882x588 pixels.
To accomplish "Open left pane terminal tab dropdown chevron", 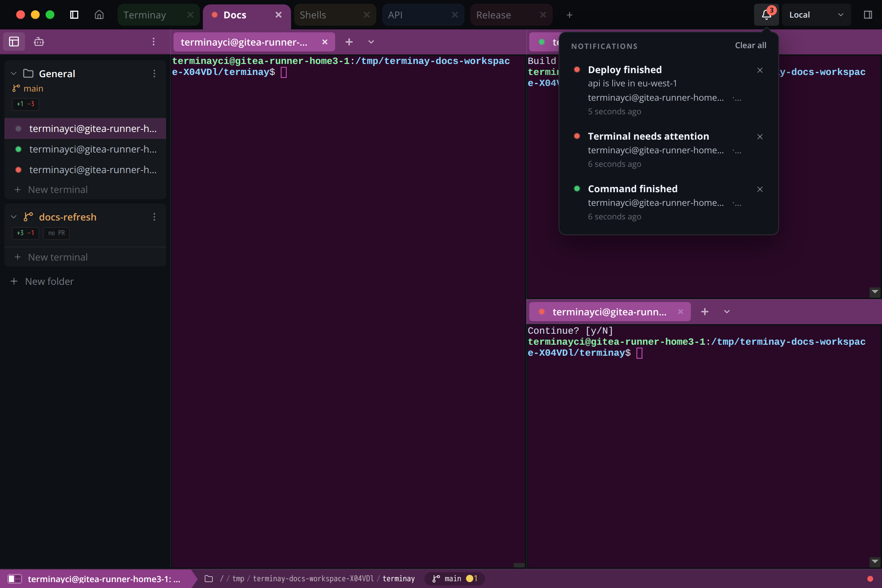I will tap(371, 42).
